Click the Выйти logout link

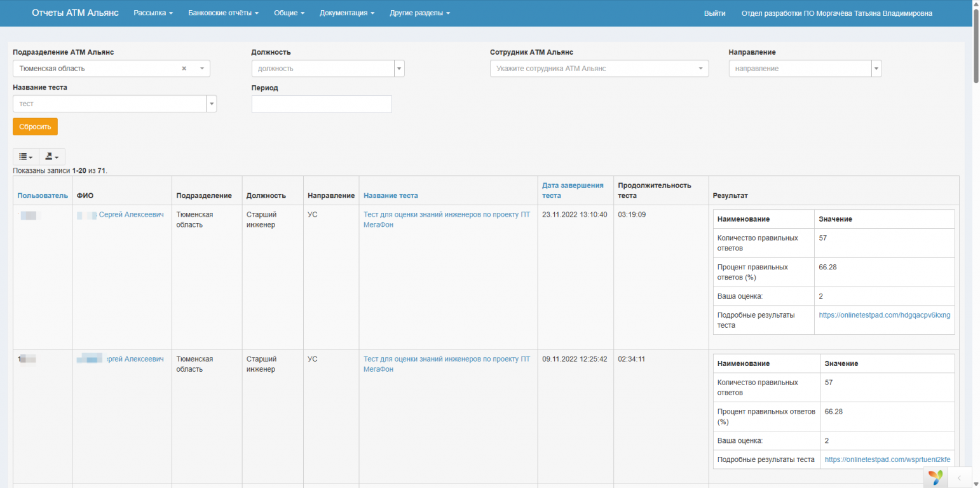click(x=714, y=13)
